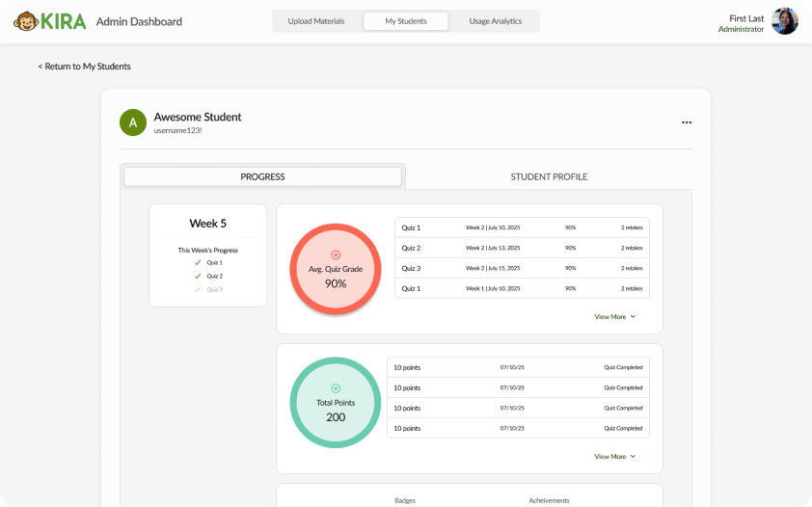Screen dimensions: 812x507
Task: Select the PROGRESS tab
Action: click(262, 176)
